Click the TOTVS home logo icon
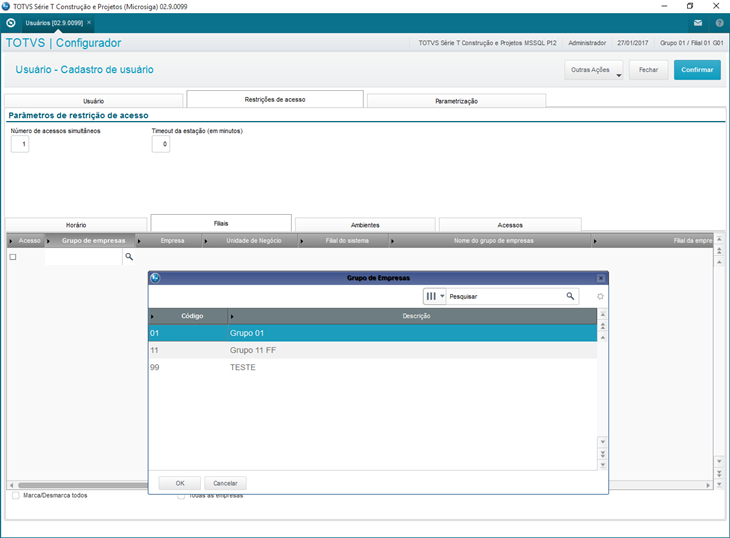Image resolution: width=730 pixels, height=538 pixels. click(11, 23)
